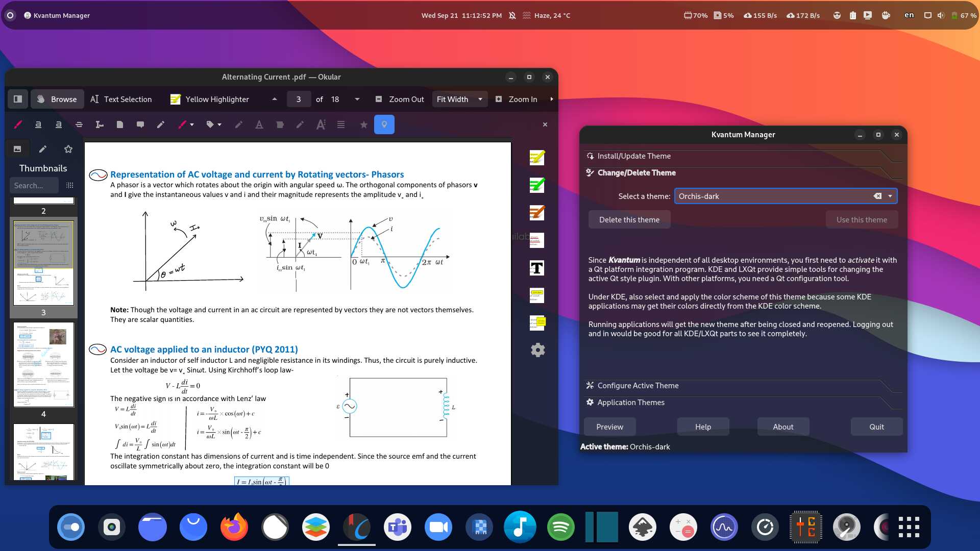The height and width of the screenshot is (551, 980).
Task: Click Quit in Kvantum Manager
Action: point(877,427)
